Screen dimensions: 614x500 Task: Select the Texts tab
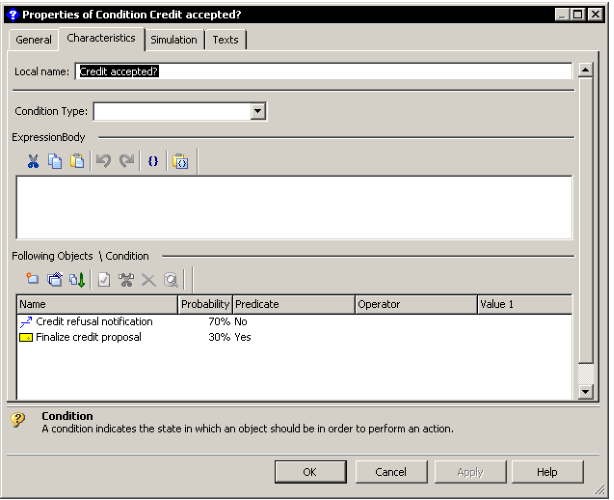[x=226, y=40]
